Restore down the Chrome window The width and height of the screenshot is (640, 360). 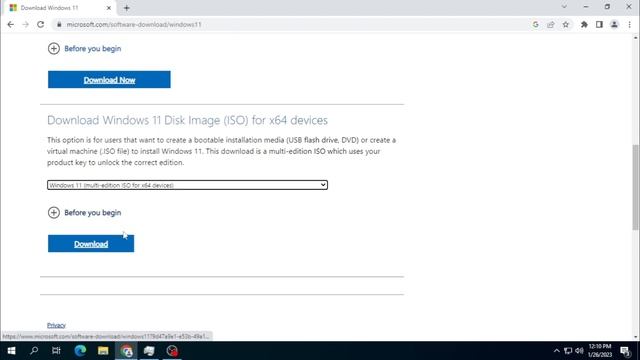(607, 7)
